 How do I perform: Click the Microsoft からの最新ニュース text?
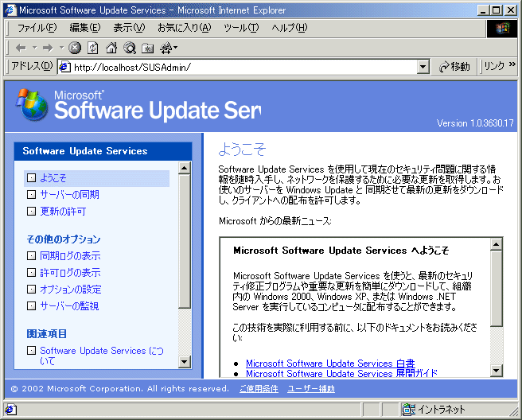(275, 221)
